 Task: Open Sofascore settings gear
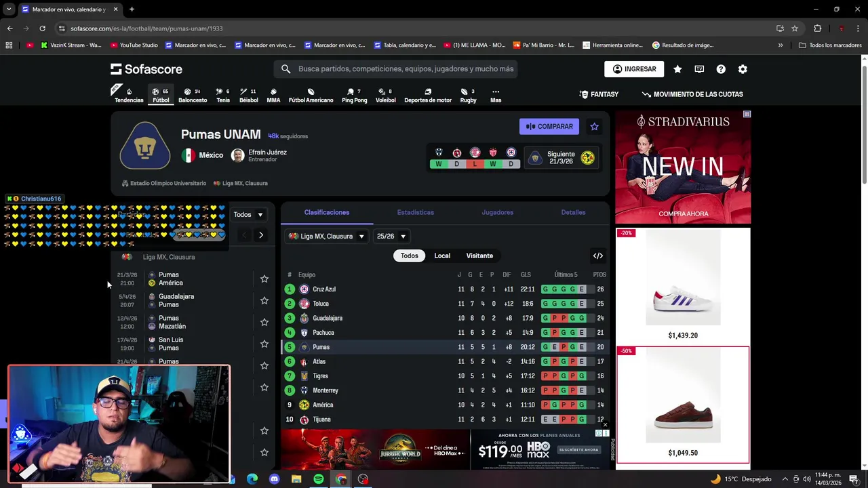(743, 69)
